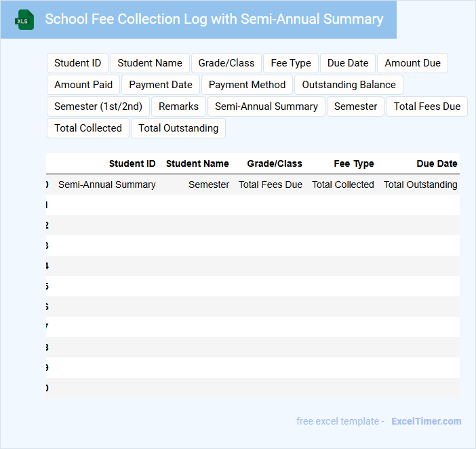
Task: Open the ExcelTimer.com link
Action: click(x=426, y=421)
